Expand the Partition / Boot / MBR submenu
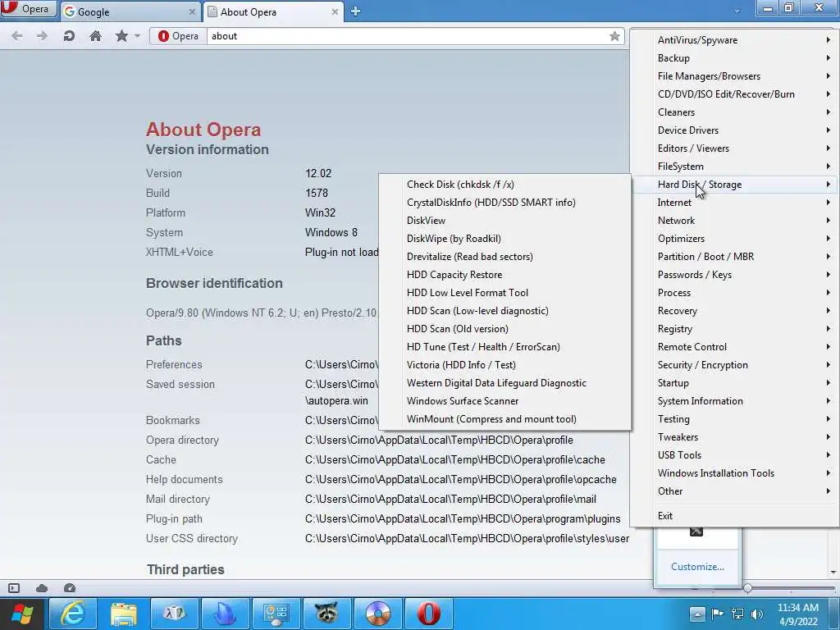This screenshot has height=630, width=840. coord(733,257)
